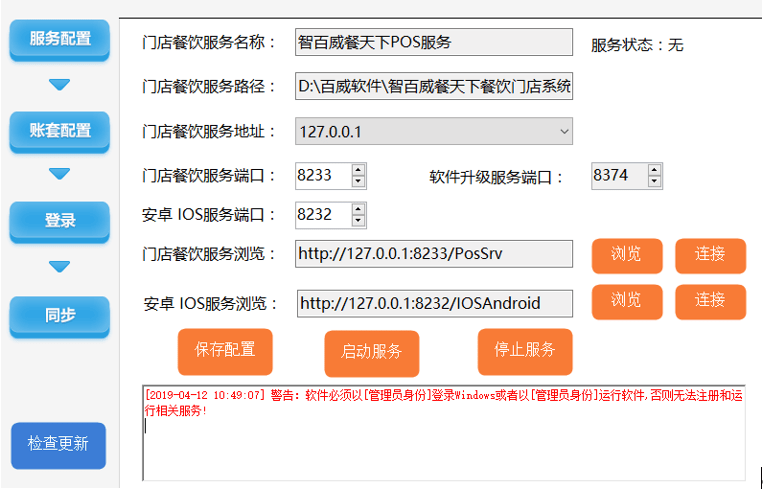Click the 服务状态：无 status text
This screenshot has height=499, width=763.
tap(637, 45)
